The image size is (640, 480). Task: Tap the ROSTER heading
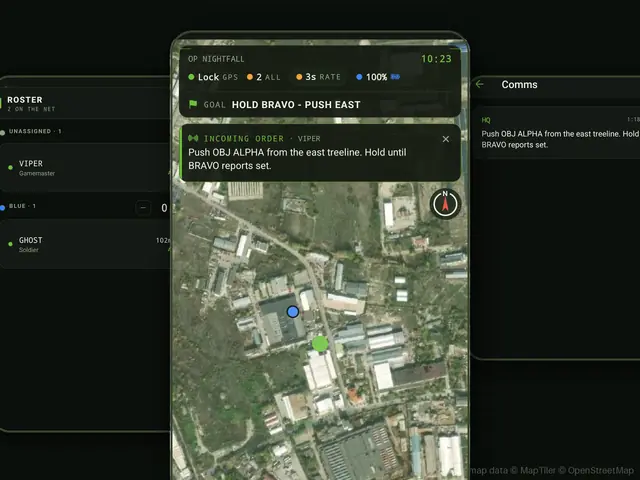25,100
